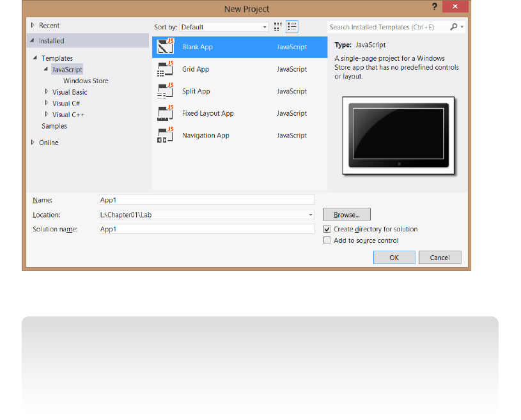Viewport: 521px width, 420px height.
Task: Click the Grid App template icon
Action: pyautogui.click(x=165, y=69)
